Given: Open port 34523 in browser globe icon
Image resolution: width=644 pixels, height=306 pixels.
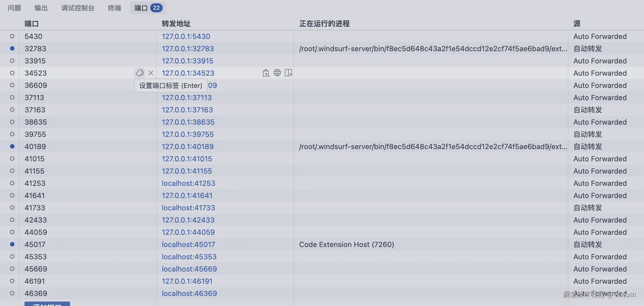Looking at the screenshot, I should click(277, 73).
